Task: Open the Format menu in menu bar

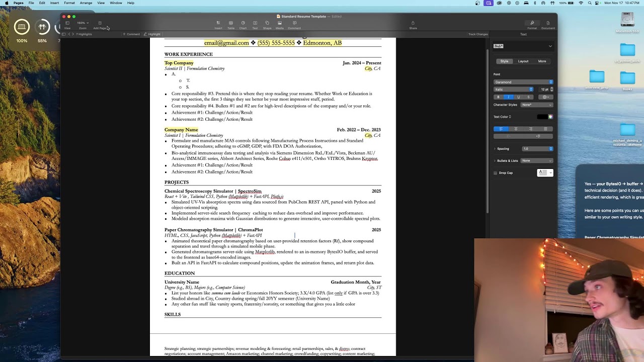Action: pos(69,3)
